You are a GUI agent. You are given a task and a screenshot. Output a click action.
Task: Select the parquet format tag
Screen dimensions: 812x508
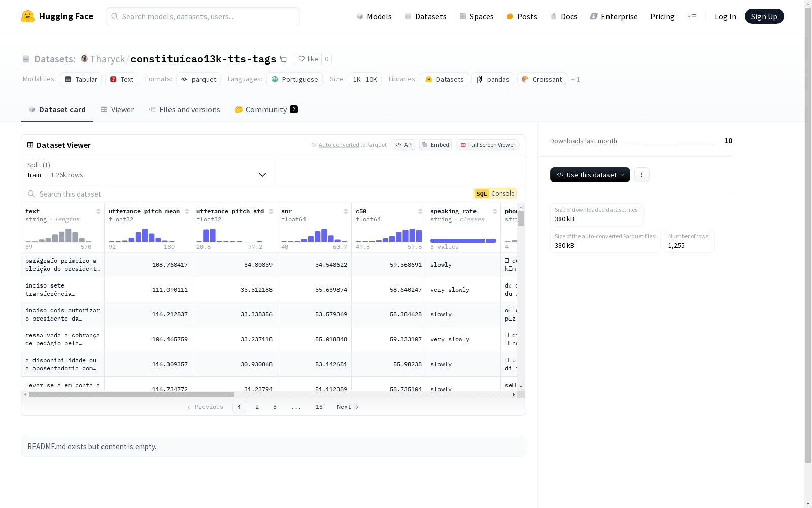198,79
